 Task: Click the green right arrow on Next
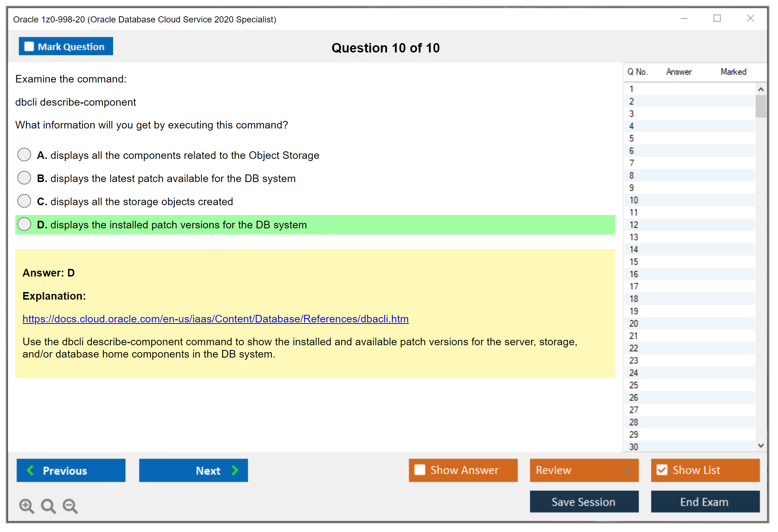(x=235, y=470)
